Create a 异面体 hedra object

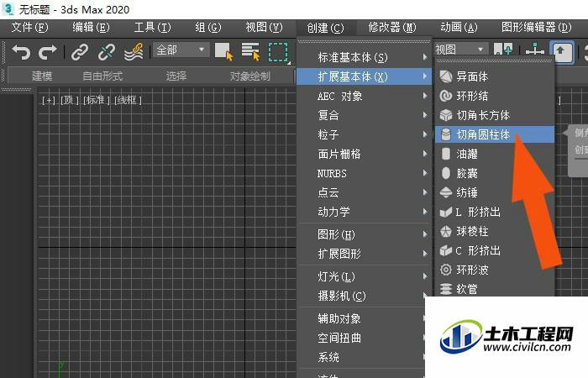tap(494, 77)
